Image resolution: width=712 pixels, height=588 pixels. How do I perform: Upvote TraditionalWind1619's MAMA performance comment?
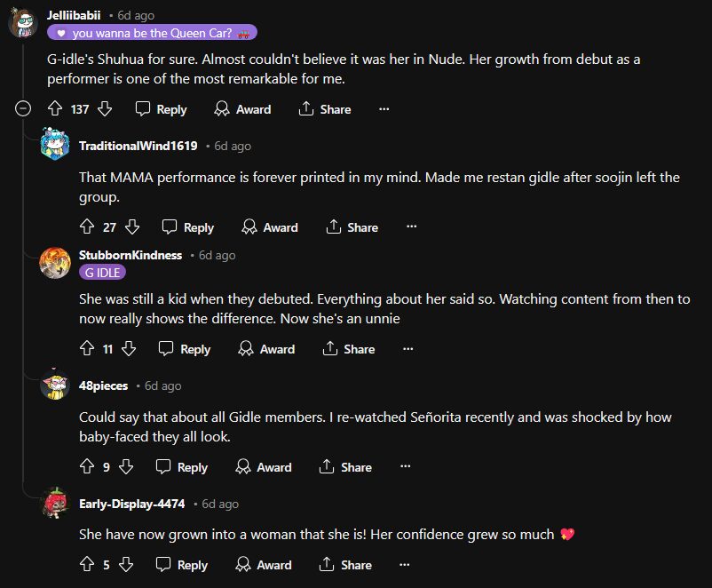[87, 227]
